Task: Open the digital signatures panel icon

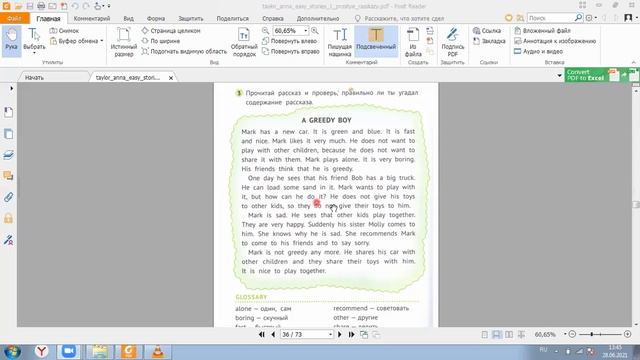Action: (x=9, y=240)
